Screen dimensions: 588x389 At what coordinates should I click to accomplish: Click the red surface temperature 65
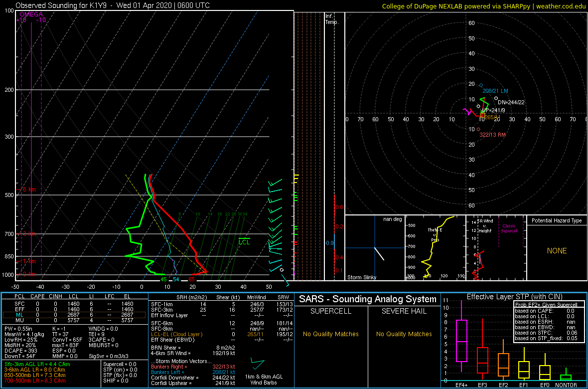coord(192,279)
